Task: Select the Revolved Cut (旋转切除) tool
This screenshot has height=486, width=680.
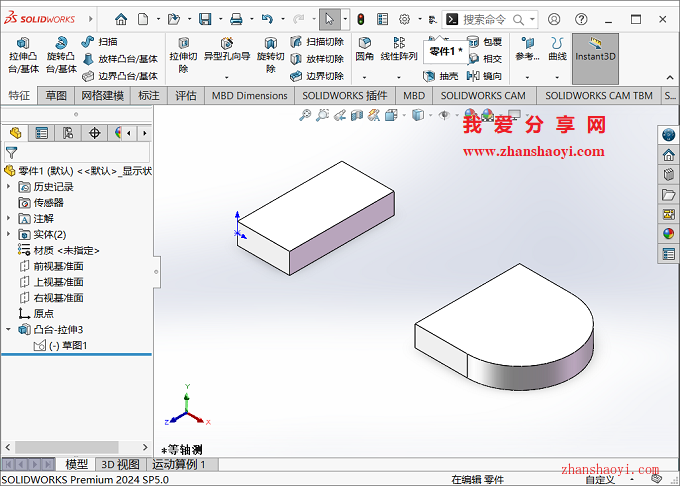Action: pyautogui.click(x=270, y=55)
